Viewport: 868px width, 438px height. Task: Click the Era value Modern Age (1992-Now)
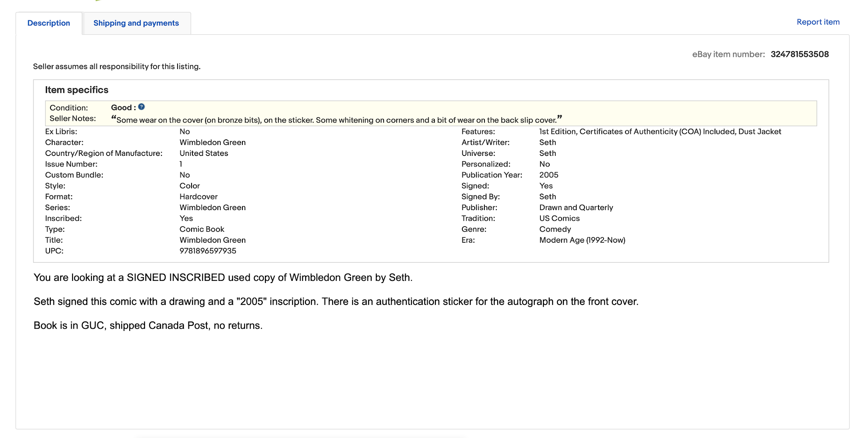[x=582, y=240]
